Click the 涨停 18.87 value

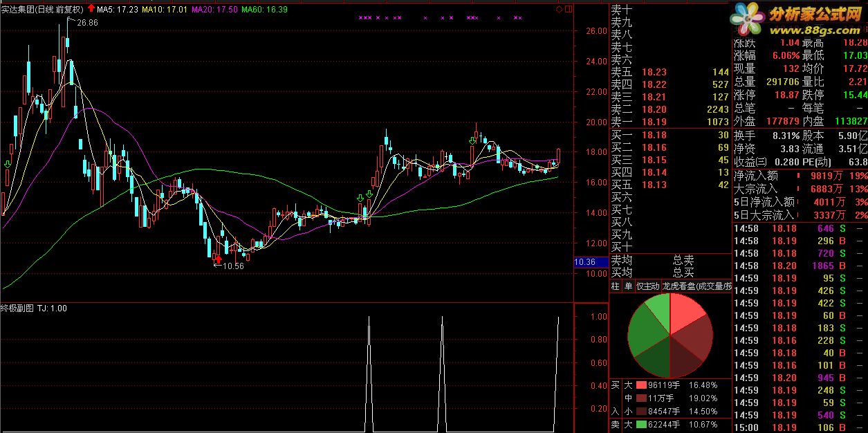point(786,95)
